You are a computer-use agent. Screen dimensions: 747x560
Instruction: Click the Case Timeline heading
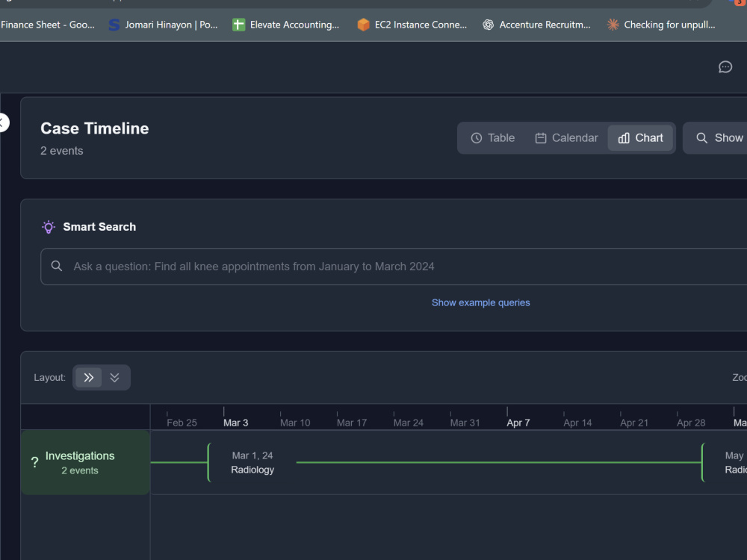[x=95, y=128]
